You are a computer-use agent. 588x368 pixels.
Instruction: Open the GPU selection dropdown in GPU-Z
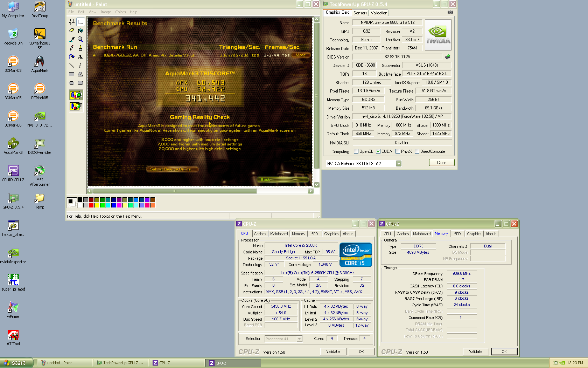click(x=399, y=164)
